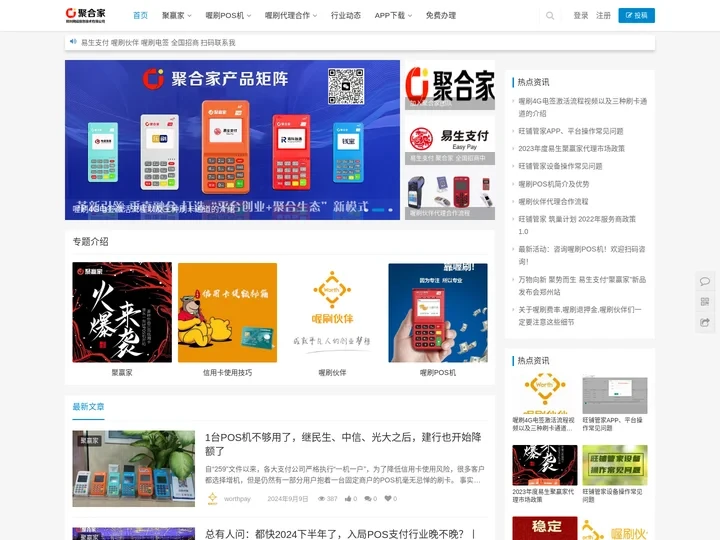
Task: Open the search magnifier icon
Action: (550, 16)
